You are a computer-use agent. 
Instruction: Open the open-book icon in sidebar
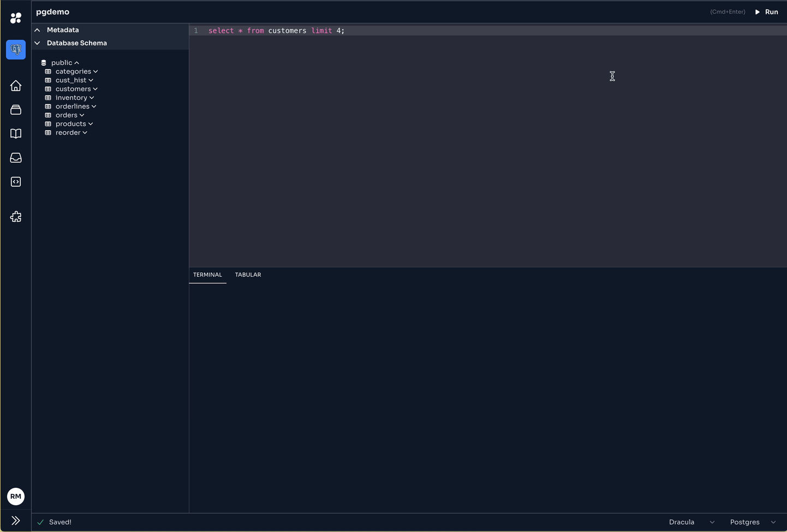(x=16, y=134)
